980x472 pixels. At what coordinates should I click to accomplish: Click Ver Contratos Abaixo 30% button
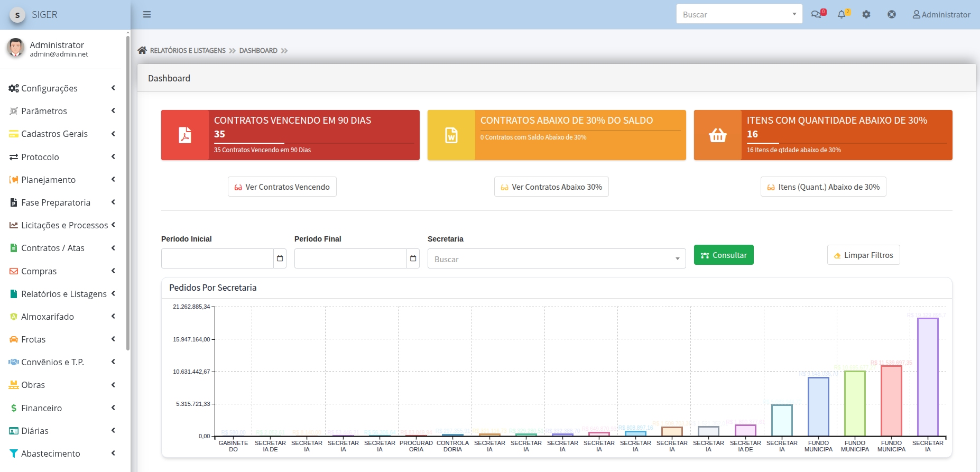click(x=551, y=187)
